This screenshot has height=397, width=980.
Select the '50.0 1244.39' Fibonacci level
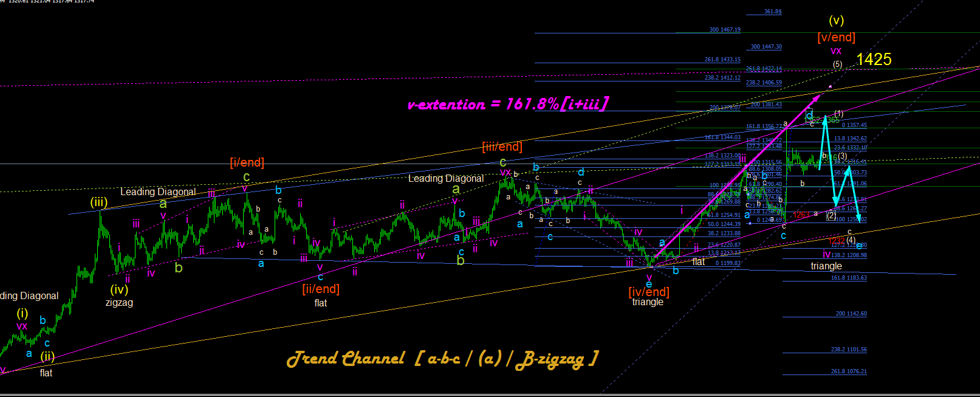[x=724, y=224]
